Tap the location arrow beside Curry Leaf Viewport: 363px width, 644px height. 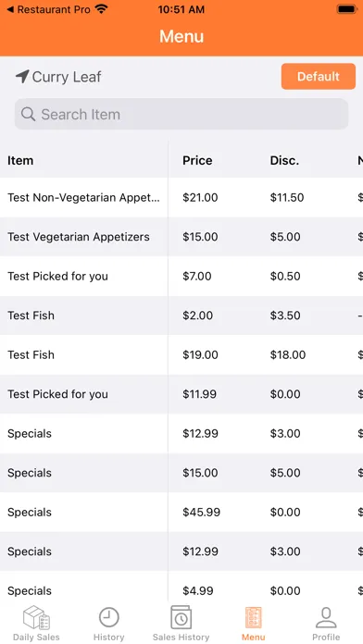[22, 77]
